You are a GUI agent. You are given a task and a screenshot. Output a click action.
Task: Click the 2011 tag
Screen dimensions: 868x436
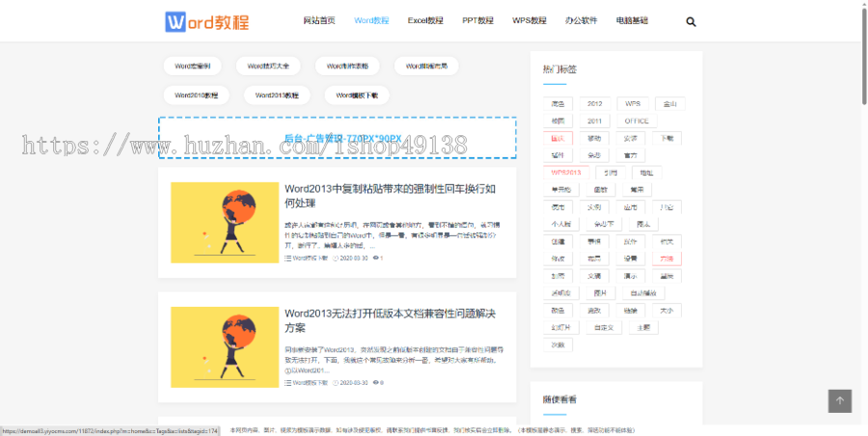[x=594, y=121]
